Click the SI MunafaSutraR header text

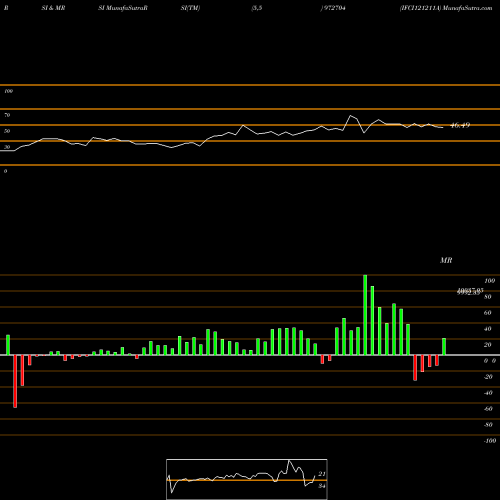pos(123,8)
